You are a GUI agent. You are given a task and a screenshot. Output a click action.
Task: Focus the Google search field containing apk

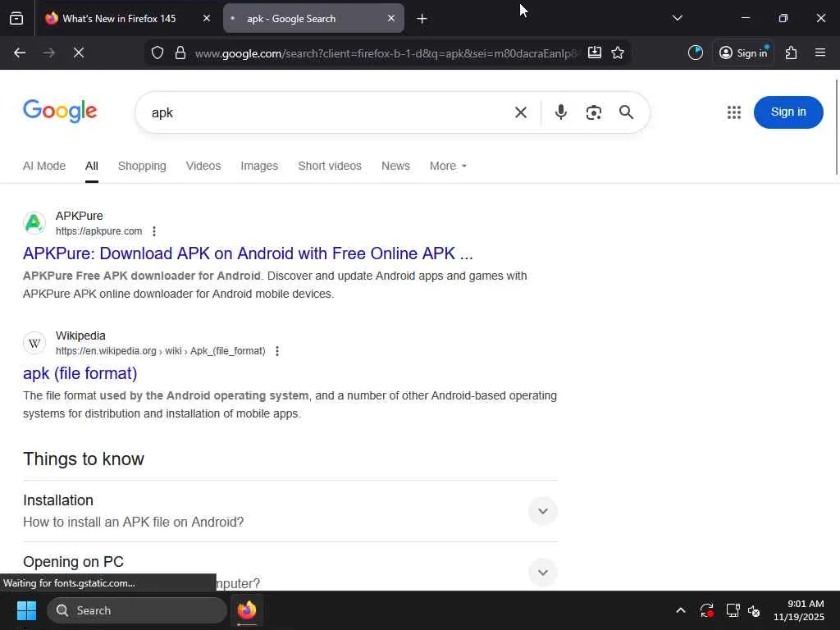pos(326,112)
